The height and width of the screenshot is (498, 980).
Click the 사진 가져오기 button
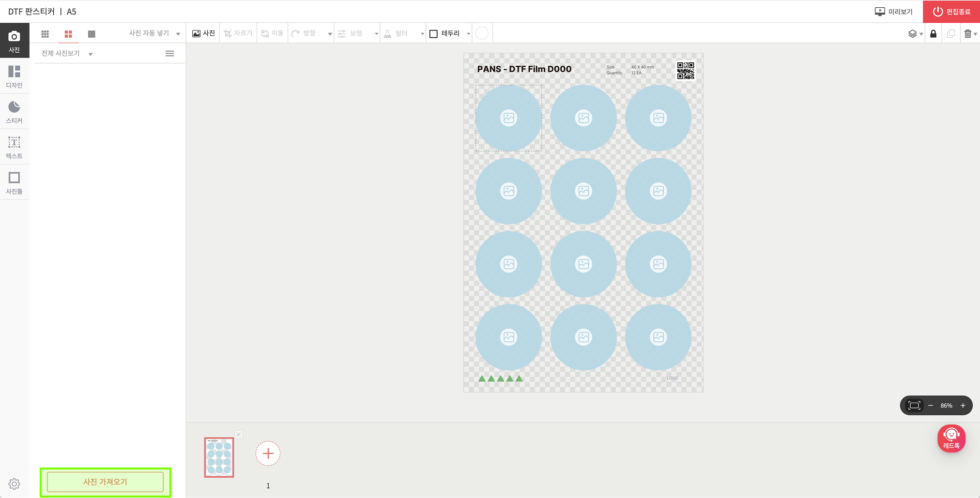click(105, 482)
